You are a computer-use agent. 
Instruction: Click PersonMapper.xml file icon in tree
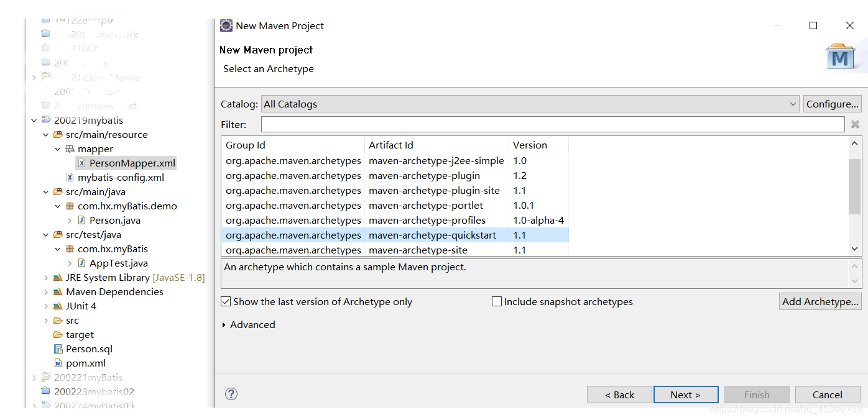click(81, 163)
